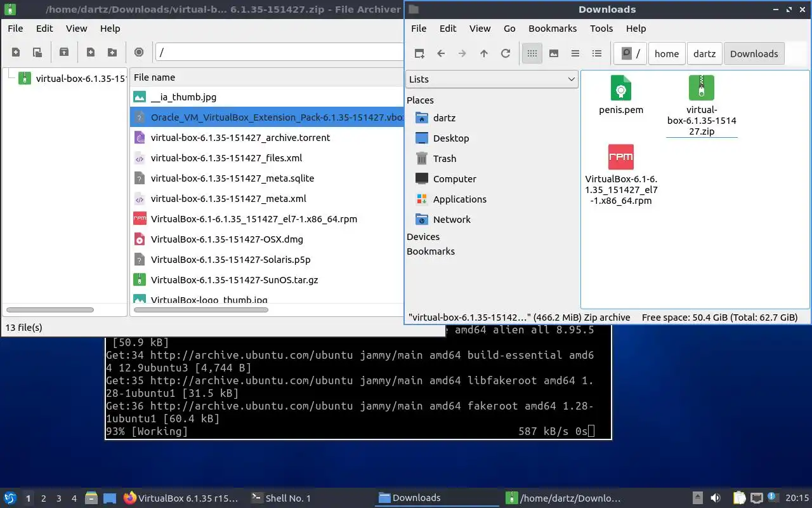Click the network tray icon
The width and height of the screenshot is (812, 508).
click(757, 498)
